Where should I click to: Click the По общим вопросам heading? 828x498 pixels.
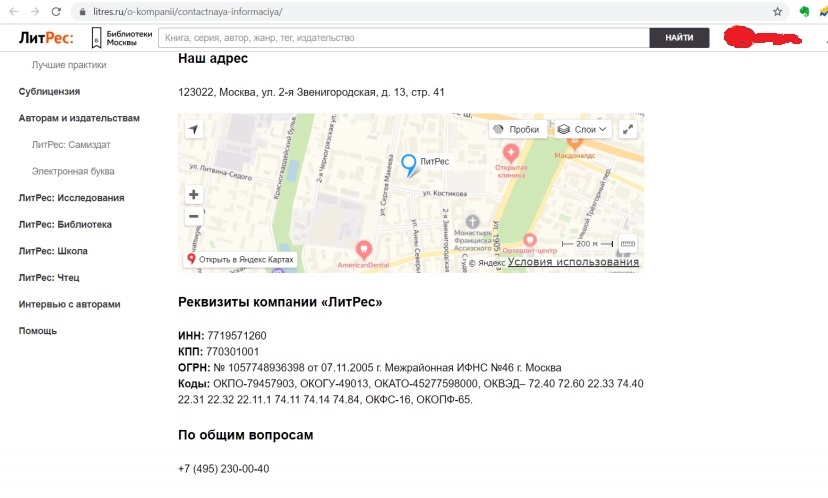coord(246,435)
